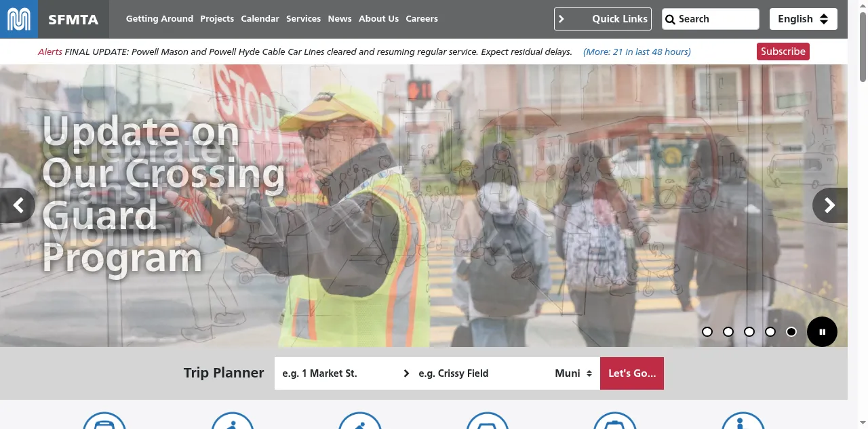Show previous carousel slide
The image size is (868, 429).
pos(18,205)
